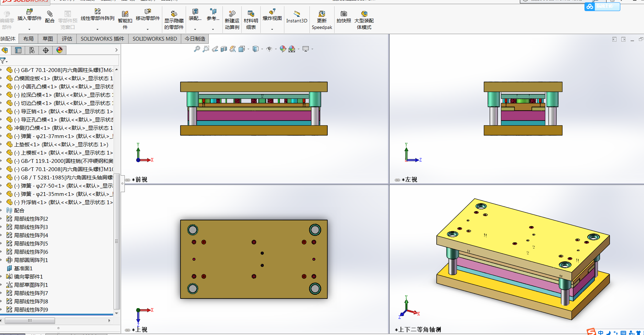Viewport: 644px width, 335px height.
Task: Click Apply Scene icon in view toolbar
Action: pyautogui.click(x=292, y=49)
